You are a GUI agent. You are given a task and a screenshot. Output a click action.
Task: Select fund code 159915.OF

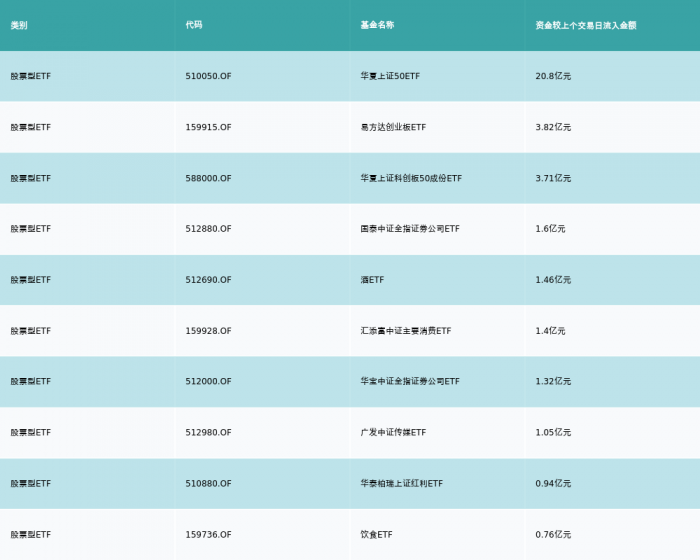pyautogui.click(x=208, y=127)
